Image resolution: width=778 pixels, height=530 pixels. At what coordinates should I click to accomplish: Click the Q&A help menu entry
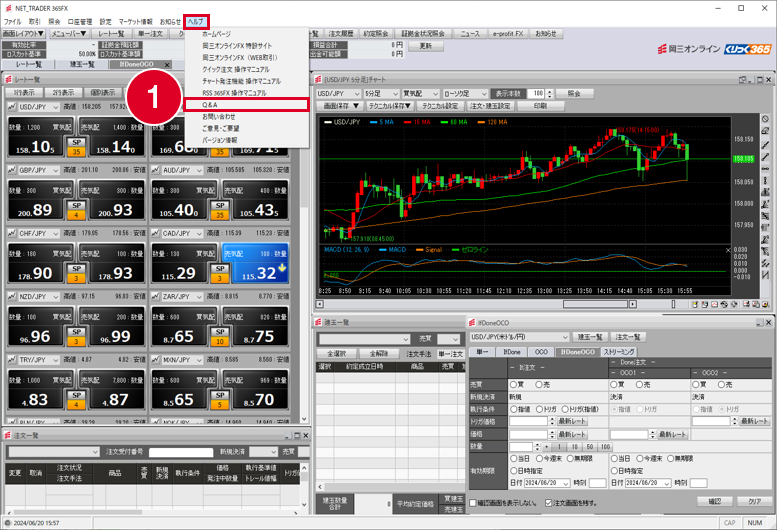point(247,105)
